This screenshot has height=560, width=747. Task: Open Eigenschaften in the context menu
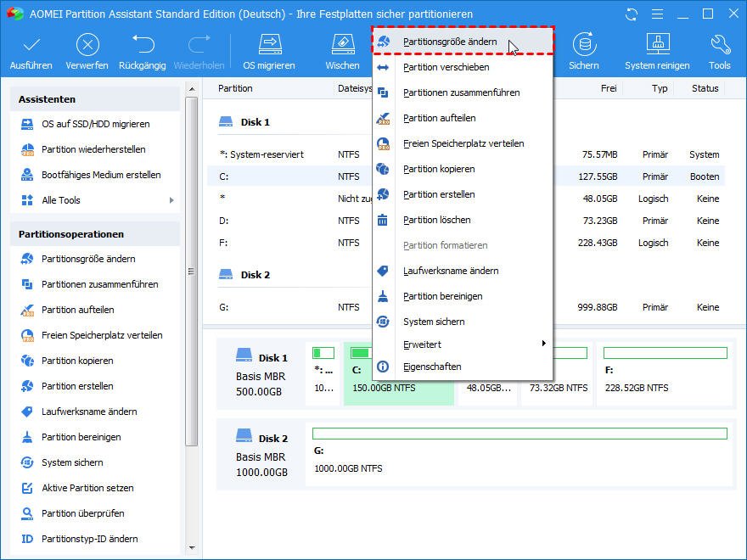(x=462, y=367)
